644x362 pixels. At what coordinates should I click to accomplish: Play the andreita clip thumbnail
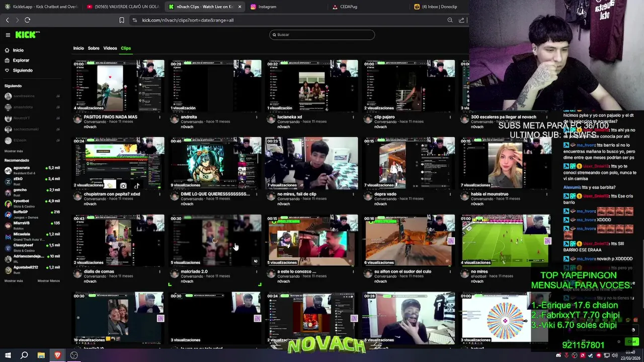[215, 86]
